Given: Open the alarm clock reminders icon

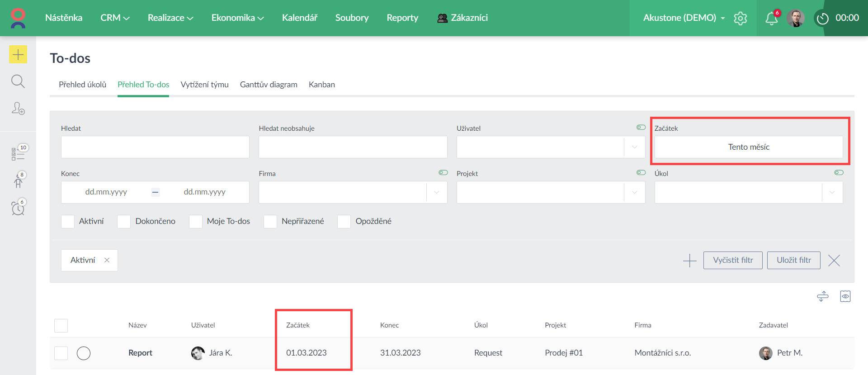Looking at the screenshot, I should (18, 208).
